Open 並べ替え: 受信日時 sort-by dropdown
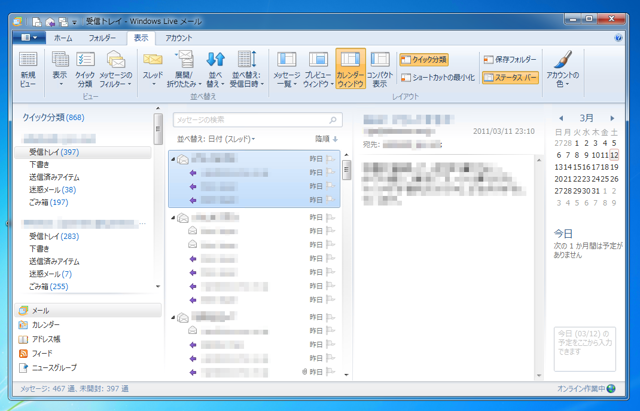 [247, 70]
